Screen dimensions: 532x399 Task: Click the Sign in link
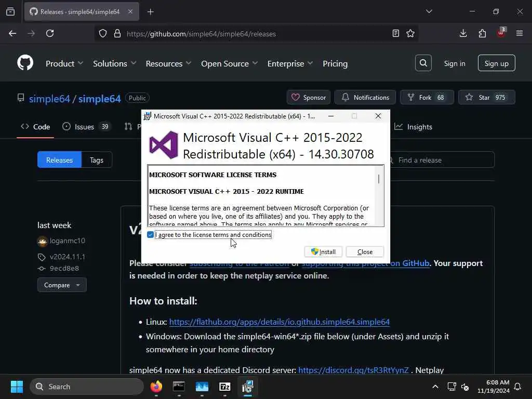click(454, 63)
